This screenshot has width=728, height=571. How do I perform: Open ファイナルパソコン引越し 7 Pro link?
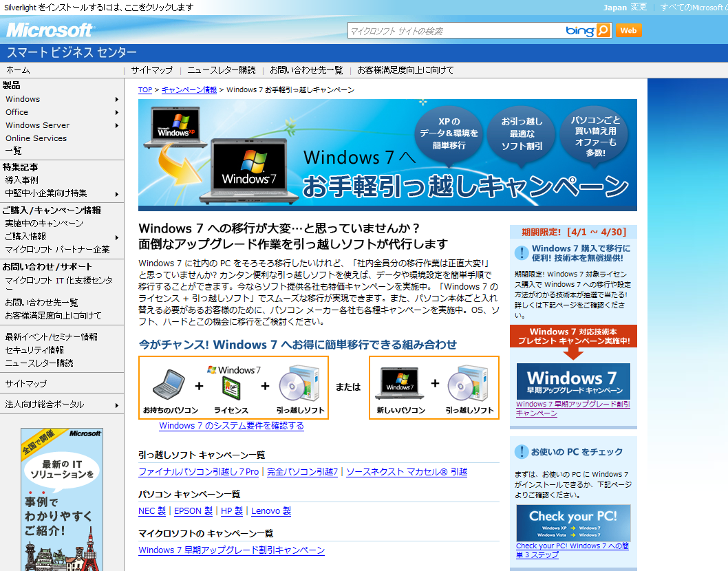click(x=199, y=472)
